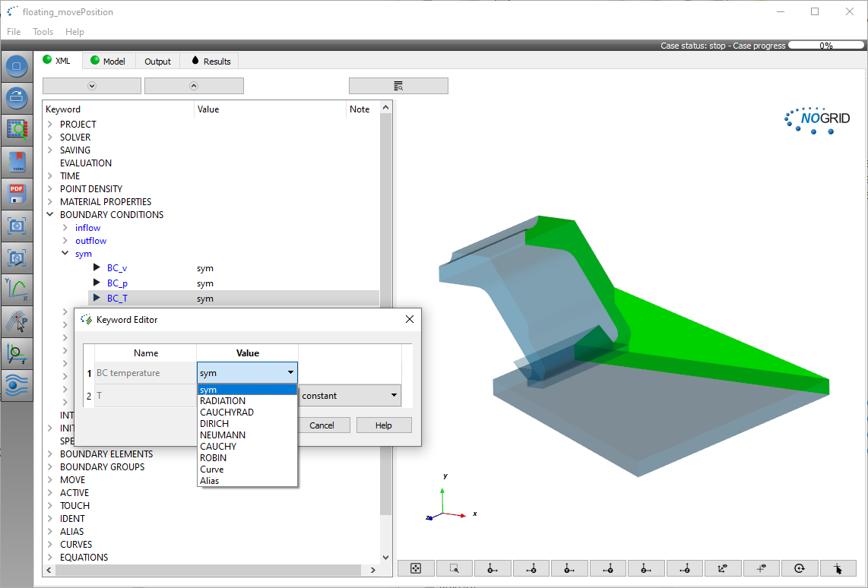Choose NEUMANN boundary condition option
This screenshot has height=588, width=868.
click(223, 435)
